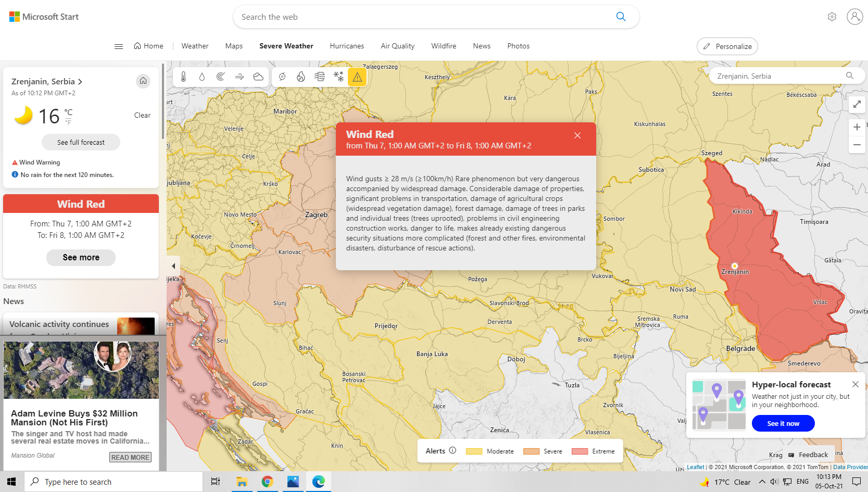Click the Moderate alert legend swatch

click(474, 451)
